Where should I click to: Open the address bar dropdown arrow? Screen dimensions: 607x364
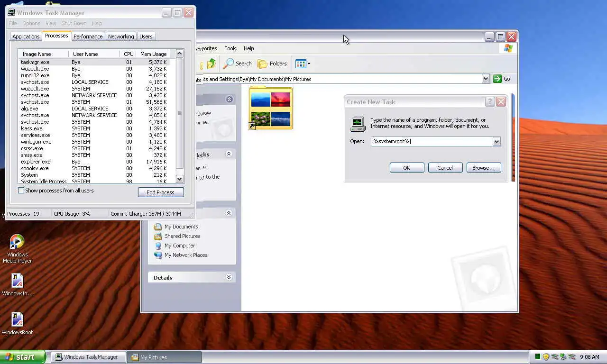click(486, 79)
